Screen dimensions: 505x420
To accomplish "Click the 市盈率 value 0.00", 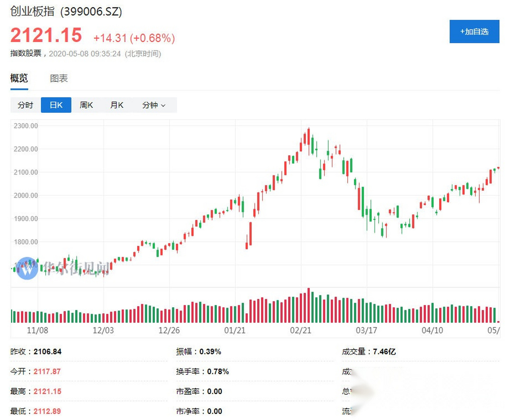I will (215, 391).
